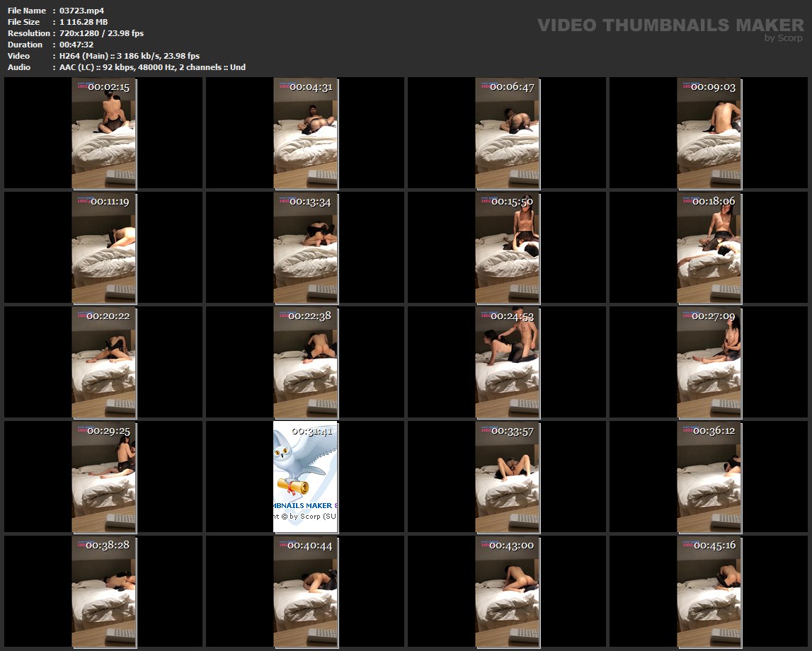Screen dimensions: 812x651
Task: Click the thumbnail timestamped 00:27:09
Action: 709,362
